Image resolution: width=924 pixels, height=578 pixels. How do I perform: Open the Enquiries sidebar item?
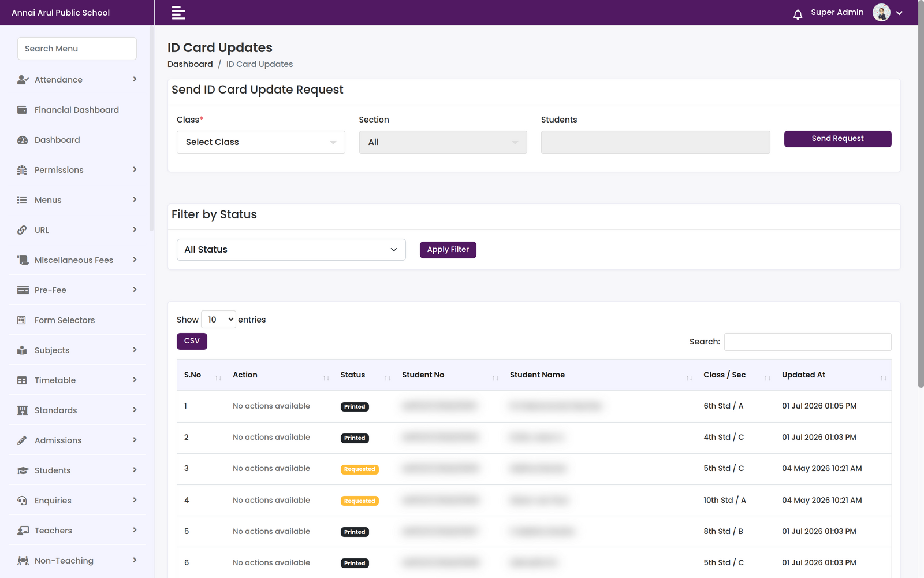(x=77, y=501)
